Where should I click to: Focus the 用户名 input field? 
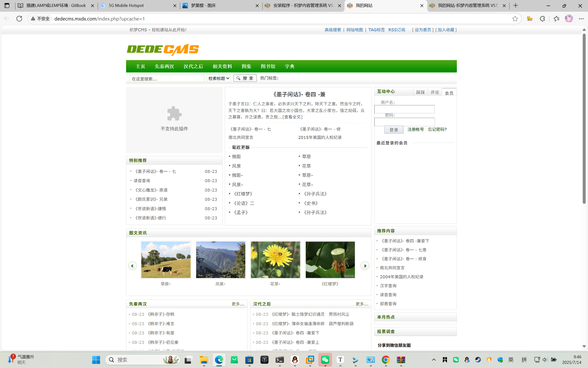pyautogui.click(x=404, y=109)
